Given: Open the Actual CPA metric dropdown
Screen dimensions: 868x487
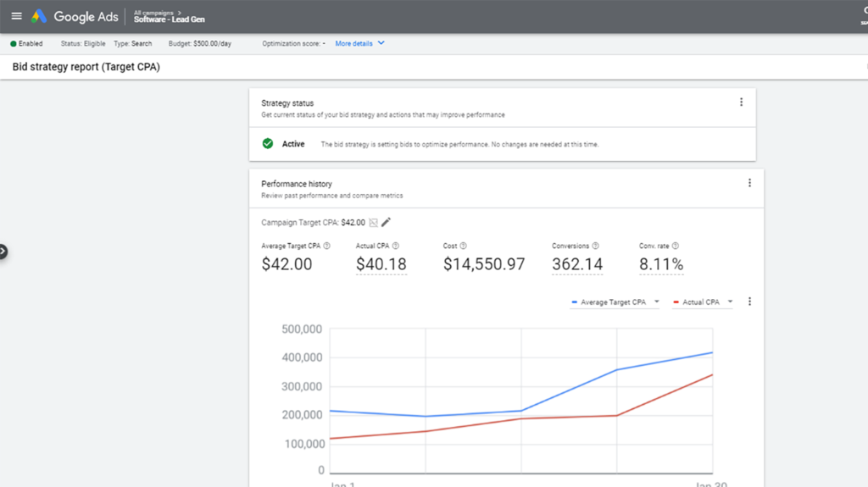Looking at the screenshot, I should [703, 302].
